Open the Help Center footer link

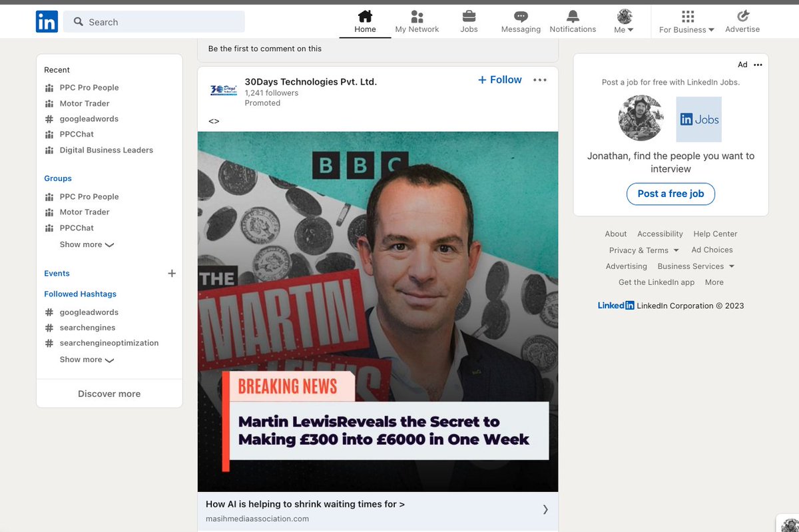coord(715,234)
